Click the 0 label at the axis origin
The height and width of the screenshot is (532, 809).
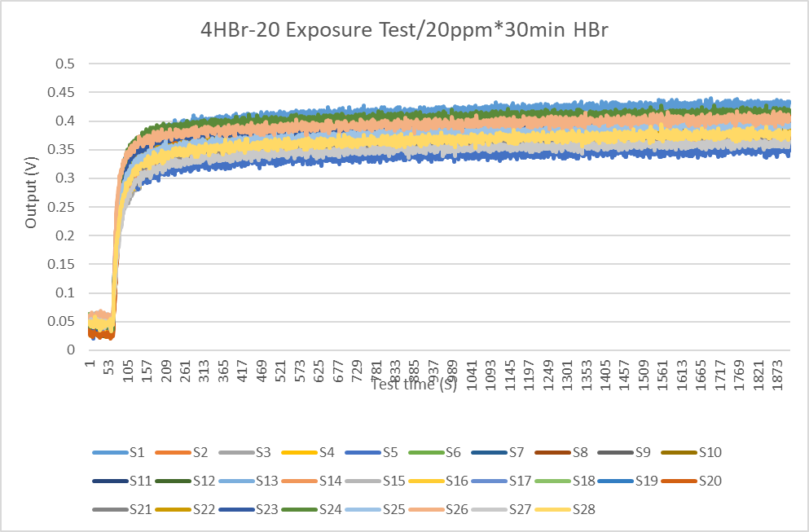(x=70, y=350)
